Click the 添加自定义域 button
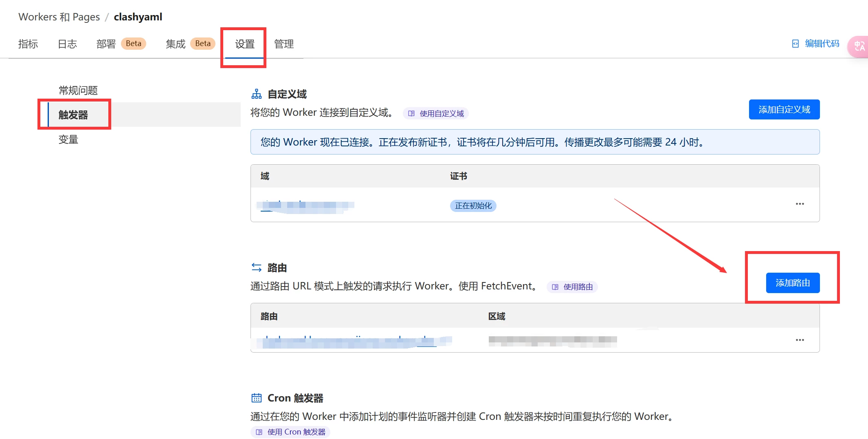Image resolution: width=868 pixels, height=439 pixels. pyautogui.click(x=784, y=110)
